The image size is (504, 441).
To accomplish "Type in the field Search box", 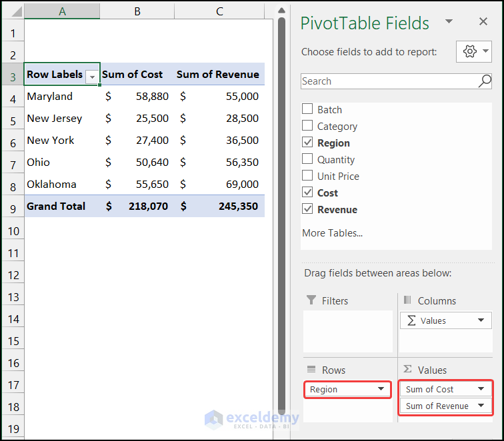I will [x=388, y=81].
